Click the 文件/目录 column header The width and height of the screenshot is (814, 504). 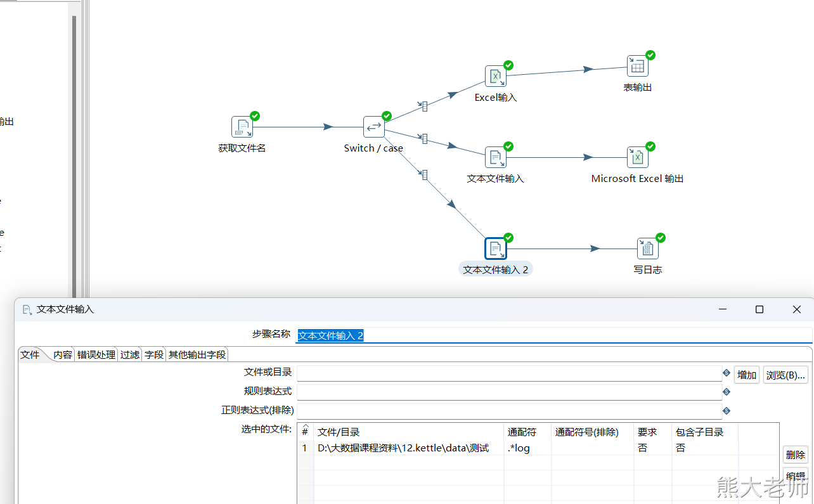click(408, 432)
